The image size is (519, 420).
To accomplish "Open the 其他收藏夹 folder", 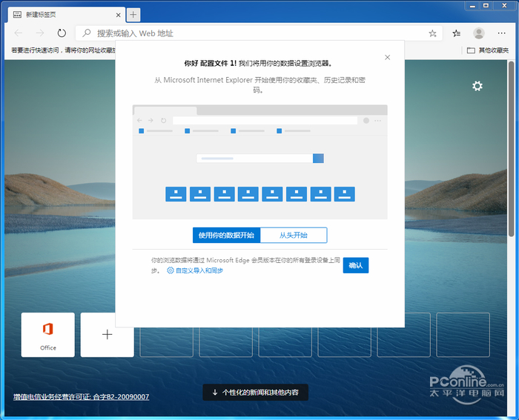I will [x=488, y=50].
